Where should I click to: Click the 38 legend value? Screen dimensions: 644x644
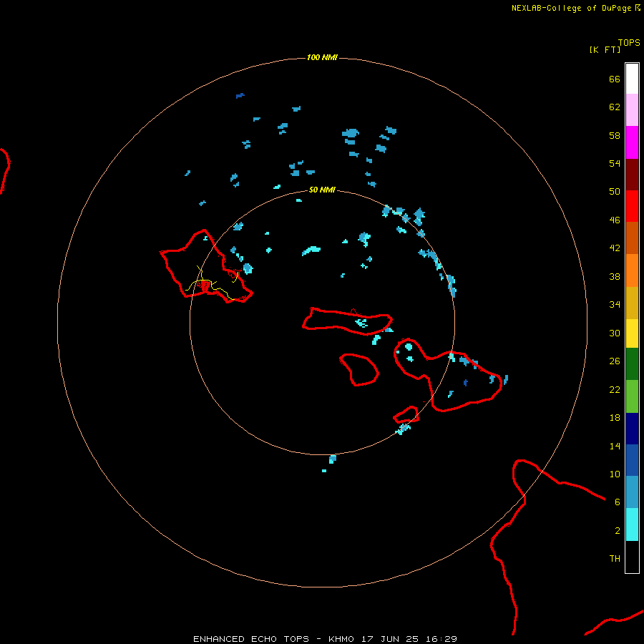point(615,276)
